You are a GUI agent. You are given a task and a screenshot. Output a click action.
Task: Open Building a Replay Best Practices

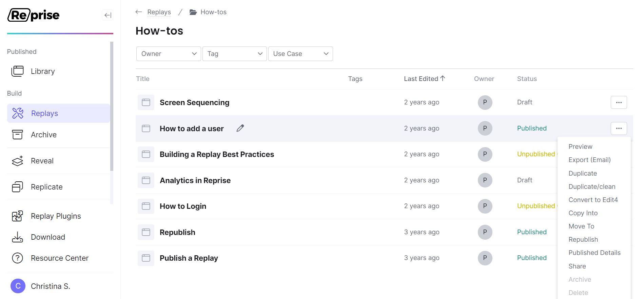point(217,154)
